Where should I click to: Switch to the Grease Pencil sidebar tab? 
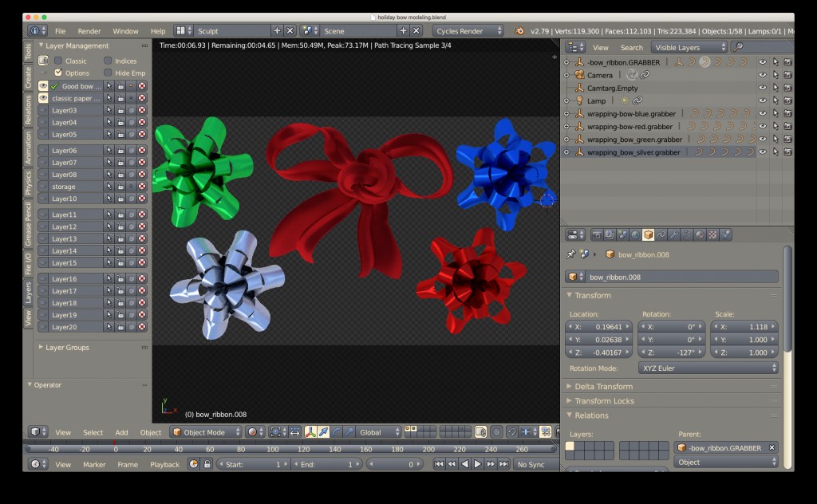(28, 224)
